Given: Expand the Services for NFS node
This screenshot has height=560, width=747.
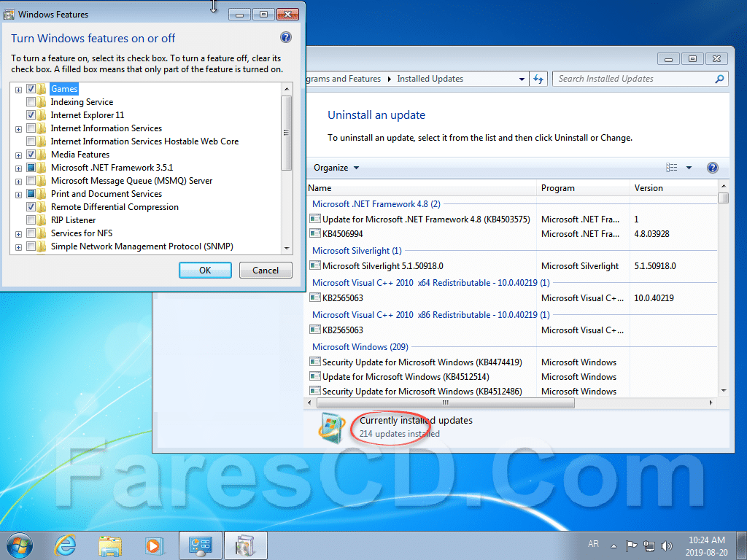Looking at the screenshot, I should 18,234.
